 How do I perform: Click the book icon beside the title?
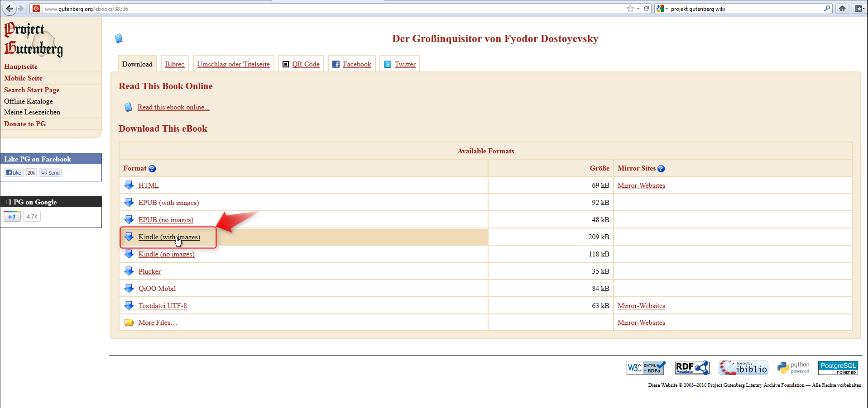click(119, 38)
